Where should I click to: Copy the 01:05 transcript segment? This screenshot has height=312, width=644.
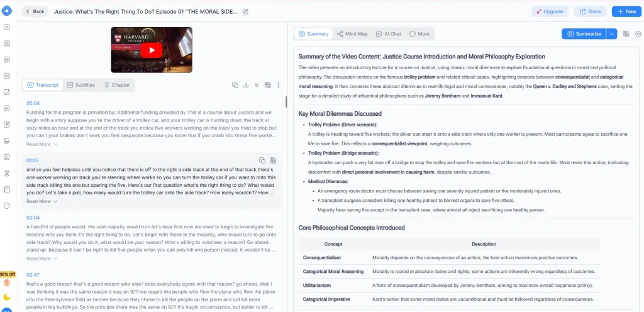coord(262,160)
